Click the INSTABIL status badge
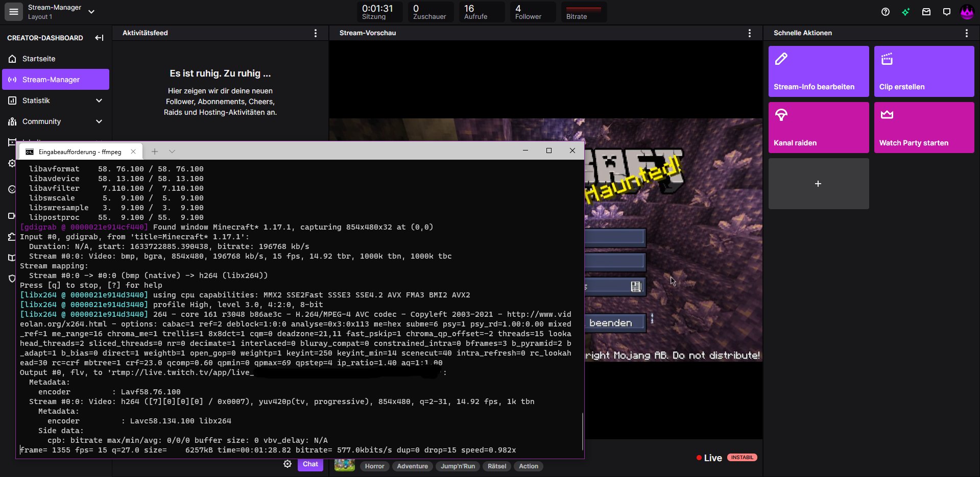Viewport: 980px width, 477px height. click(x=742, y=458)
